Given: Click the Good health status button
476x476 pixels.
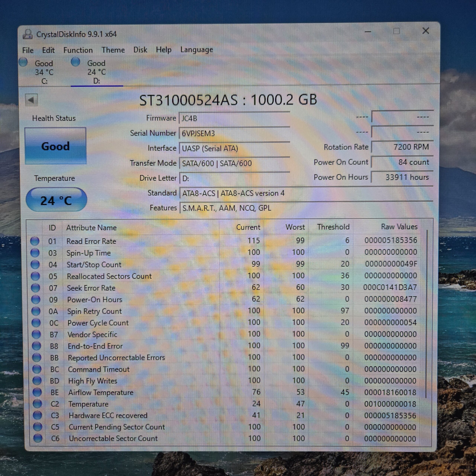Looking at the screenshot, I should click(x=55, y=146).
